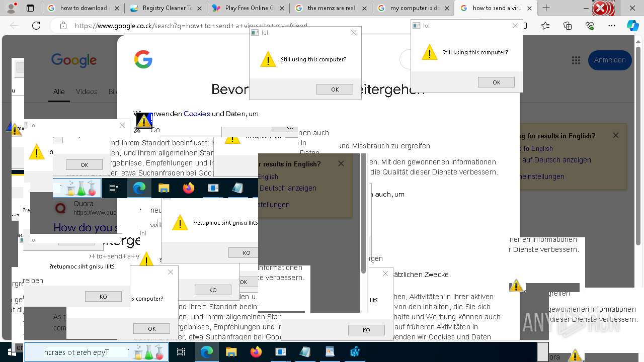Open the app icon right of Firefox in bottom taskbar

[x=280, y=352]
